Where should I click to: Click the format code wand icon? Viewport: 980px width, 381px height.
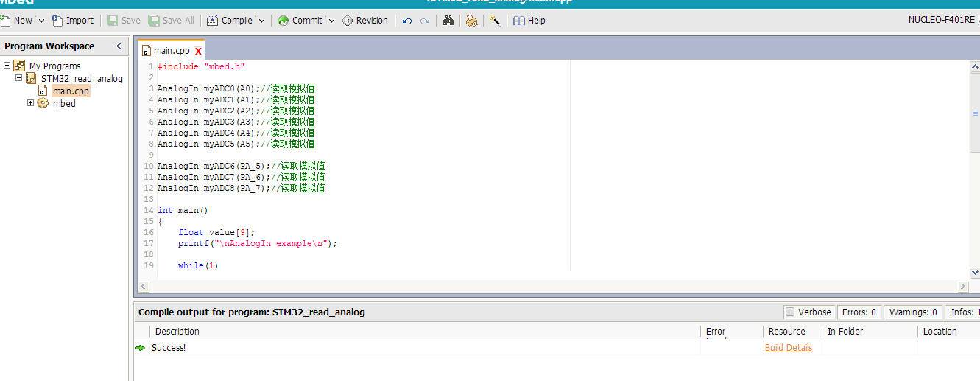[x=496, y=21]
